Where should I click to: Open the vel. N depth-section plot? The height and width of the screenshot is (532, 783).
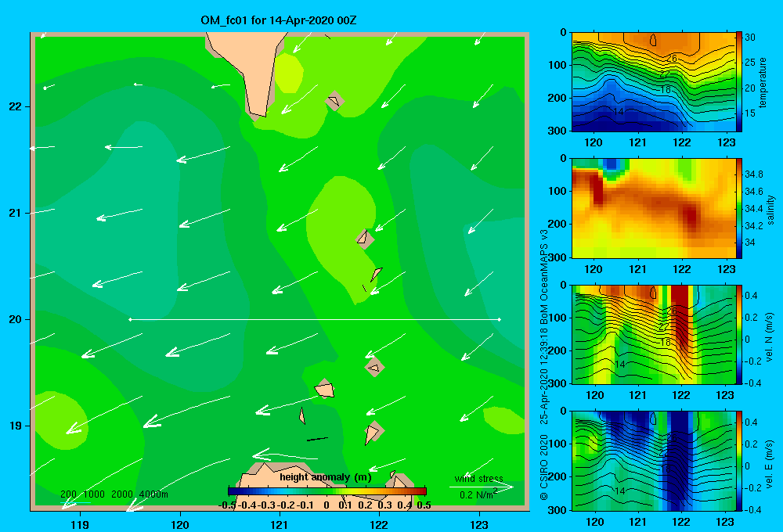click(x=654, y=334)
